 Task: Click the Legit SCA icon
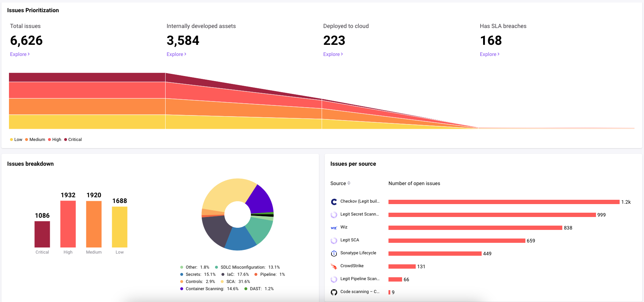334,241
